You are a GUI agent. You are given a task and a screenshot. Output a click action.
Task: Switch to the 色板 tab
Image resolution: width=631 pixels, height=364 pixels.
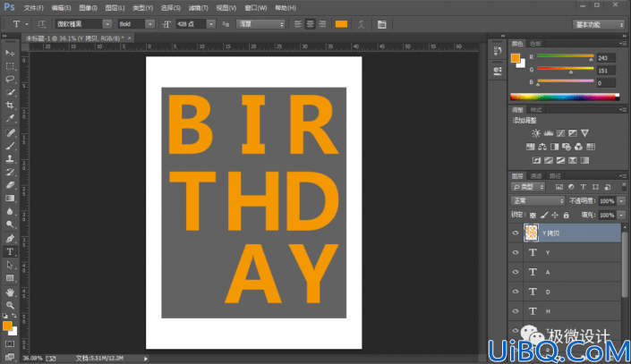point(535,44)
